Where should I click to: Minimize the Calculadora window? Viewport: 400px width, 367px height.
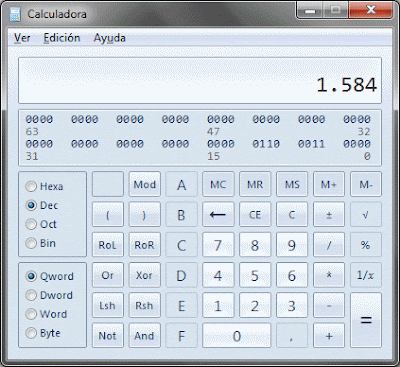point(310,10)
